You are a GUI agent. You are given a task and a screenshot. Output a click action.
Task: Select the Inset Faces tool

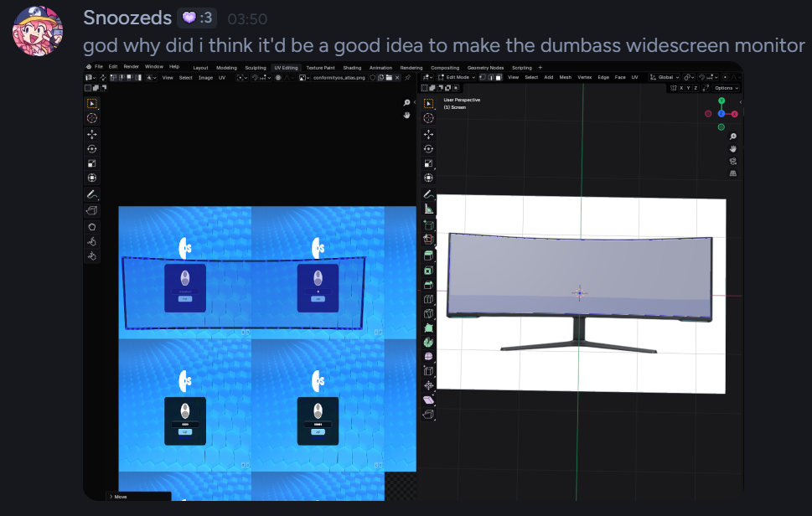(428, 271)
